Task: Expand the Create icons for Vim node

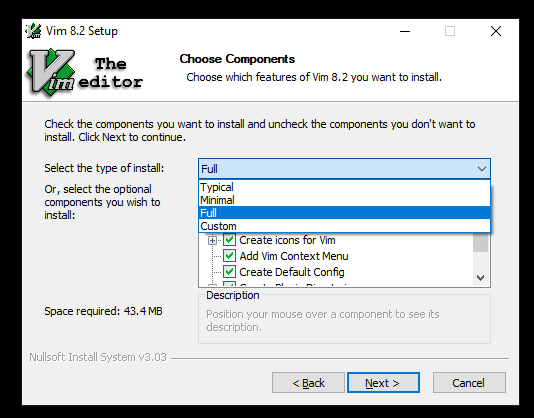Action: (212, 241)
